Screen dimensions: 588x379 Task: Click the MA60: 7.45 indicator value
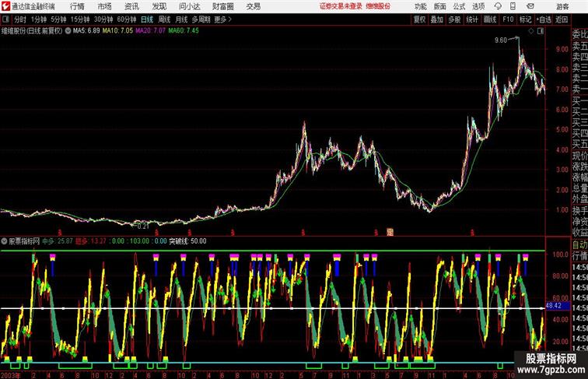pyautogui.click(x=184, y=31)
